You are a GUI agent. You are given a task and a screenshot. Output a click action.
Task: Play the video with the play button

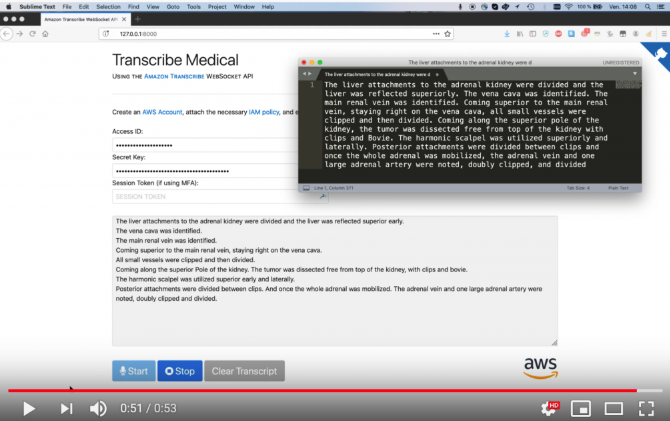(29, 409)
